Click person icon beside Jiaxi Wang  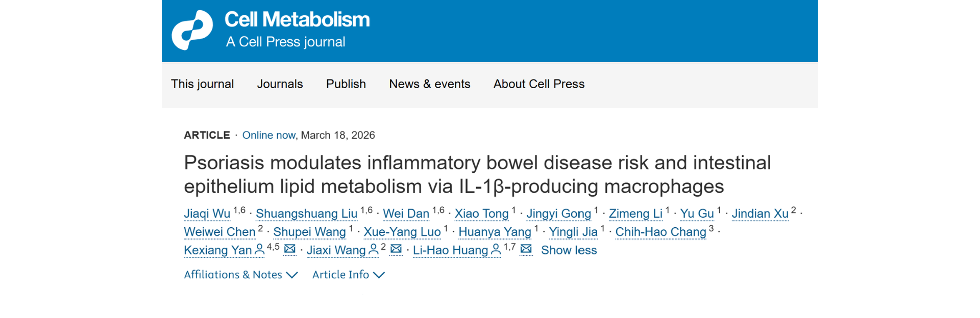click(x=374, y=250)
